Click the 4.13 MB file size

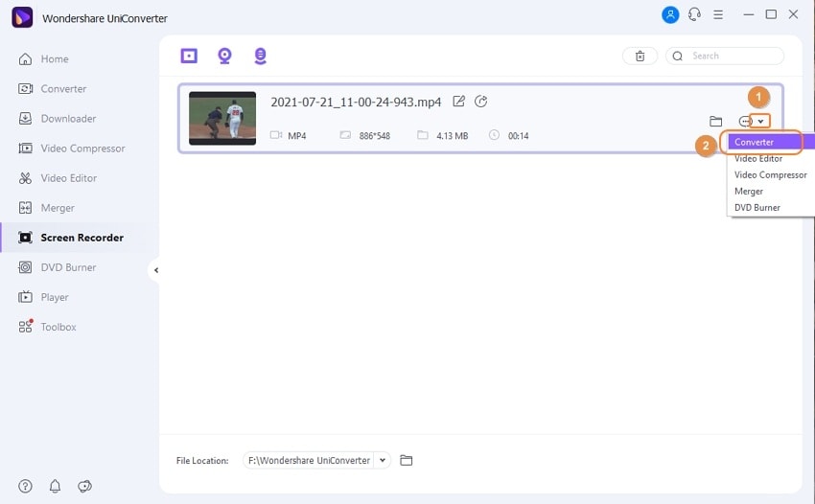[x=453, y=136]
